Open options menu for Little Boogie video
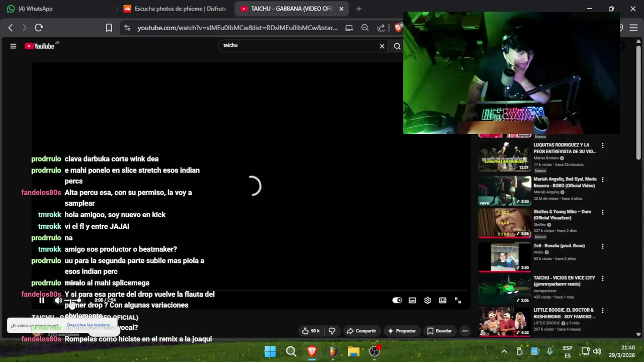 [x=603, y=311]
